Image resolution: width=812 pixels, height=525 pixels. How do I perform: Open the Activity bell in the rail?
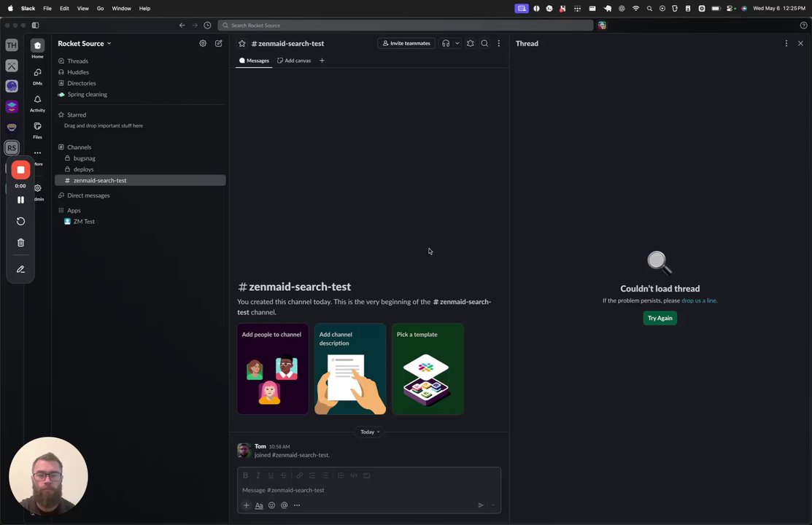(x=37, y=103)
